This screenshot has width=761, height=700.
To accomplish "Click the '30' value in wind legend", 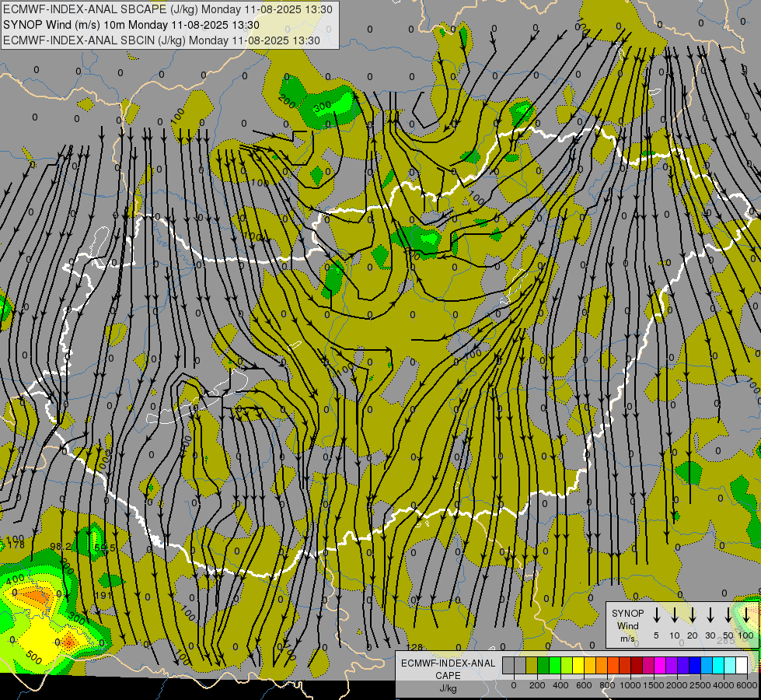I will (x=710, y=635).
